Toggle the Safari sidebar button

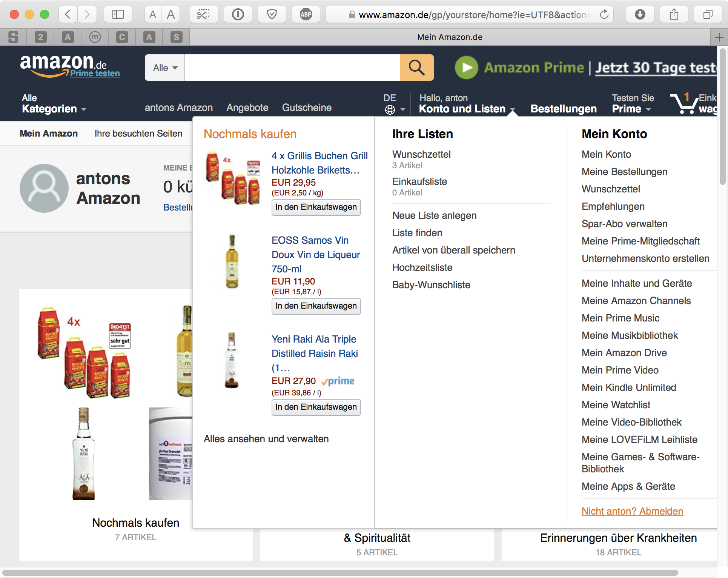[x=118, y=15]
